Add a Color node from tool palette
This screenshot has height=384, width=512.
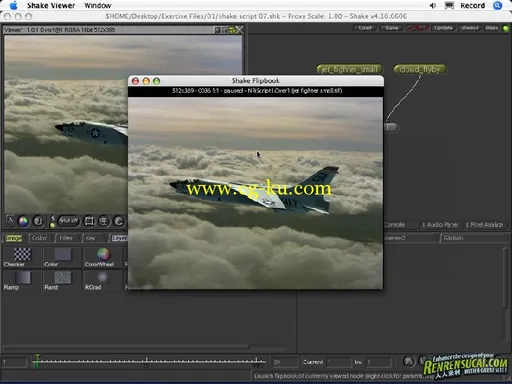coord(63,257)
